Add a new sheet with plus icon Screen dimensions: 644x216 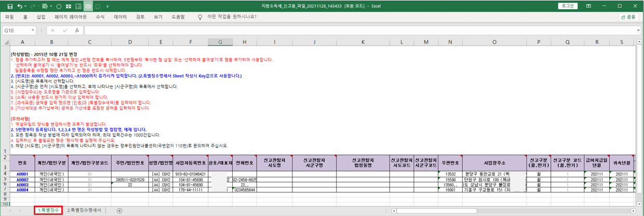pyautogui.click(x=119, y=210)
